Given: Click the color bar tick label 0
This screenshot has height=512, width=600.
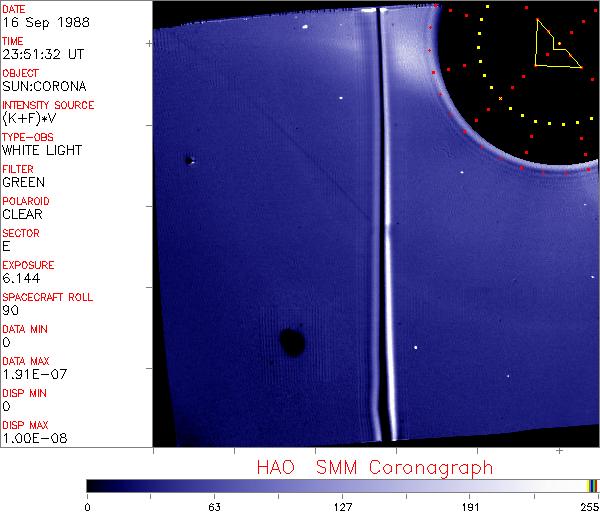Looking at the screenshot, I should (88, 507).
